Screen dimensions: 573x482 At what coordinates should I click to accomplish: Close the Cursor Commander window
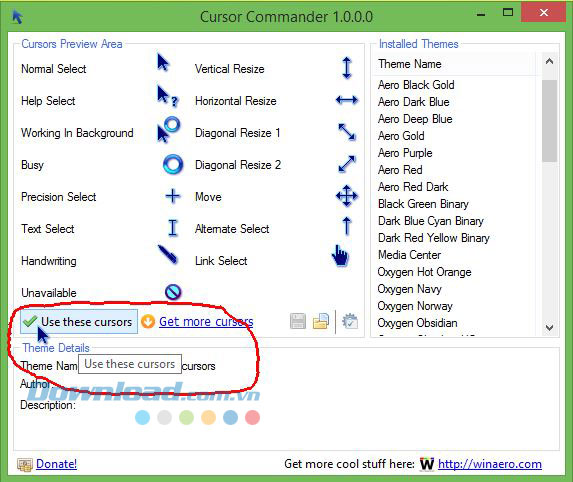click(544, 13)
